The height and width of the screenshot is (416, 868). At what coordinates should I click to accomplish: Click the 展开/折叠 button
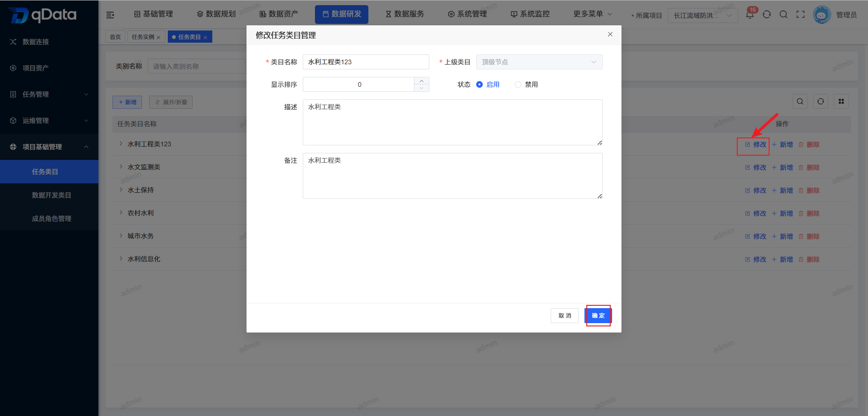tap(171, 102)
